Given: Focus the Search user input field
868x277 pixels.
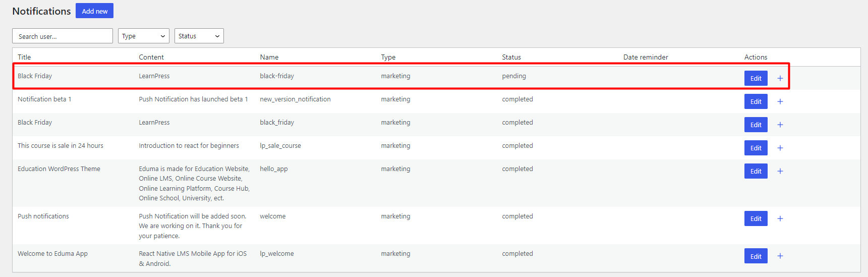Looking at the screenshot, I should [x=63, y=36].
